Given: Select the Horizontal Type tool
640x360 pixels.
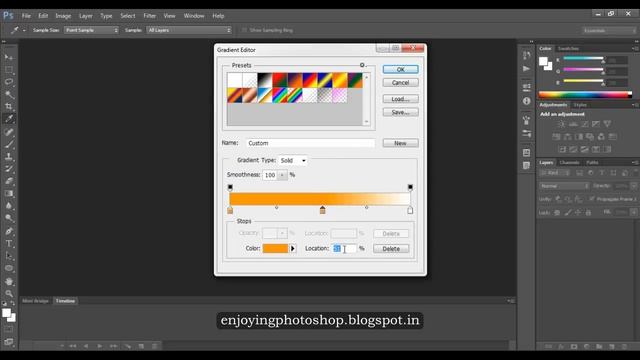Looking at the screenshot, I should pos(9,244).
